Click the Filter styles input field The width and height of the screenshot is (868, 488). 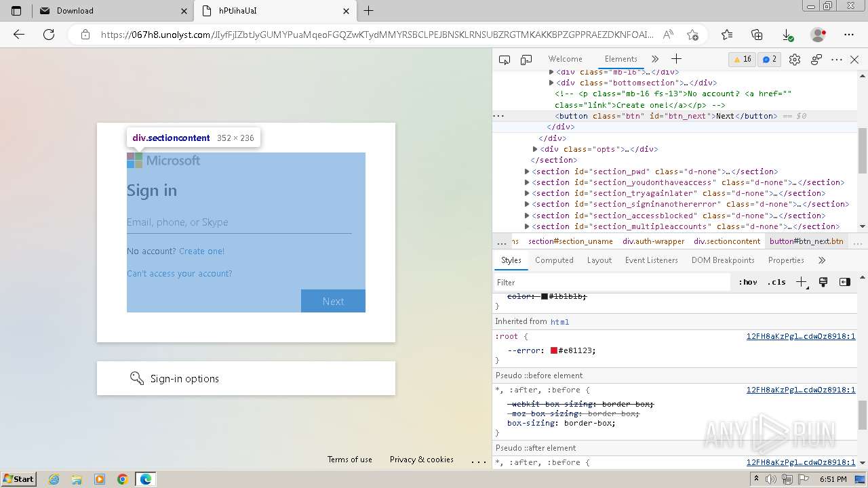tap(614, 282)
